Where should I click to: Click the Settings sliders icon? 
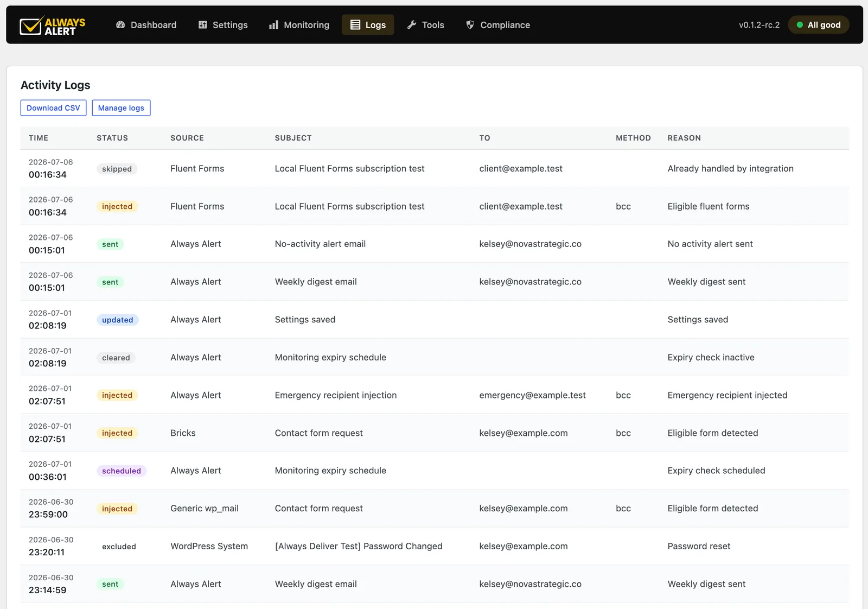(x=203, y=25)
